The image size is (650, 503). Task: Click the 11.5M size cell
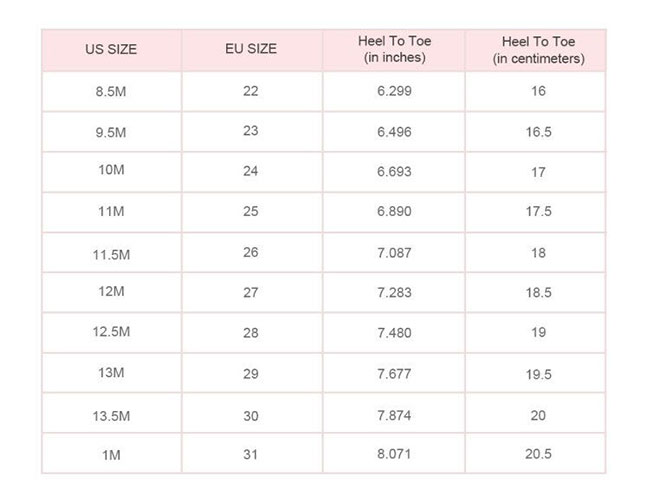click(x=111, y=253)
